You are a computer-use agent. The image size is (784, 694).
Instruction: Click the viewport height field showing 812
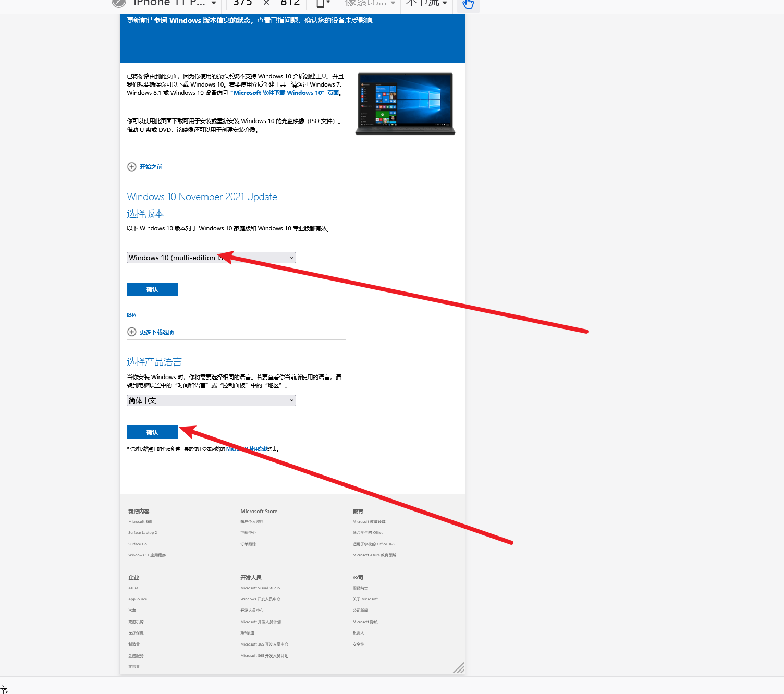pyautogui.click(x=290, y=3)
